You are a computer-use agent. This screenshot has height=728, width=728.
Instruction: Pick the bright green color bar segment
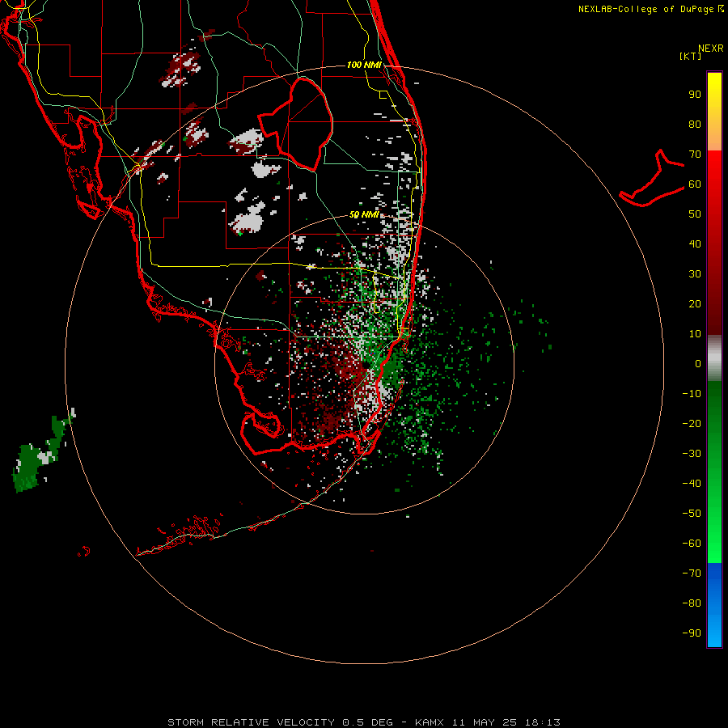click(714, 472)
